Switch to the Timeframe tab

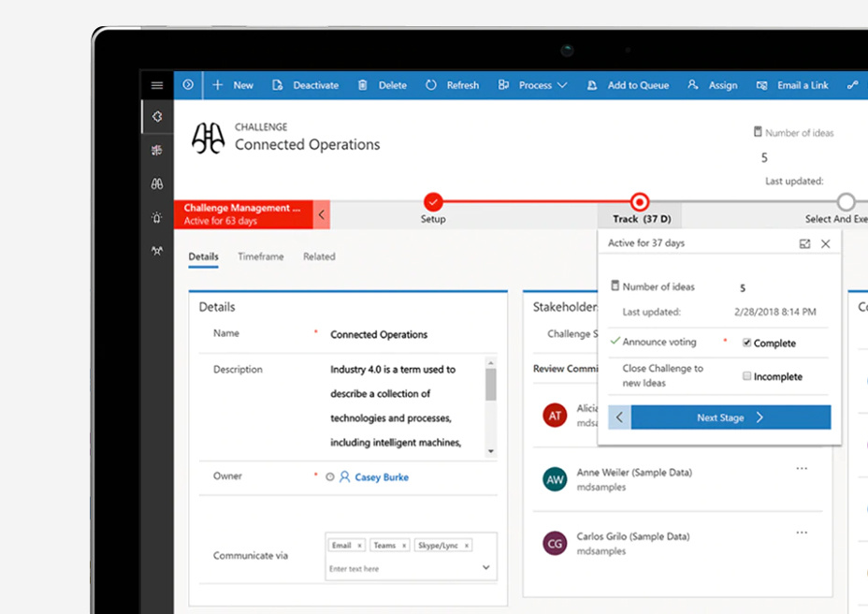(x=260, y=256)
